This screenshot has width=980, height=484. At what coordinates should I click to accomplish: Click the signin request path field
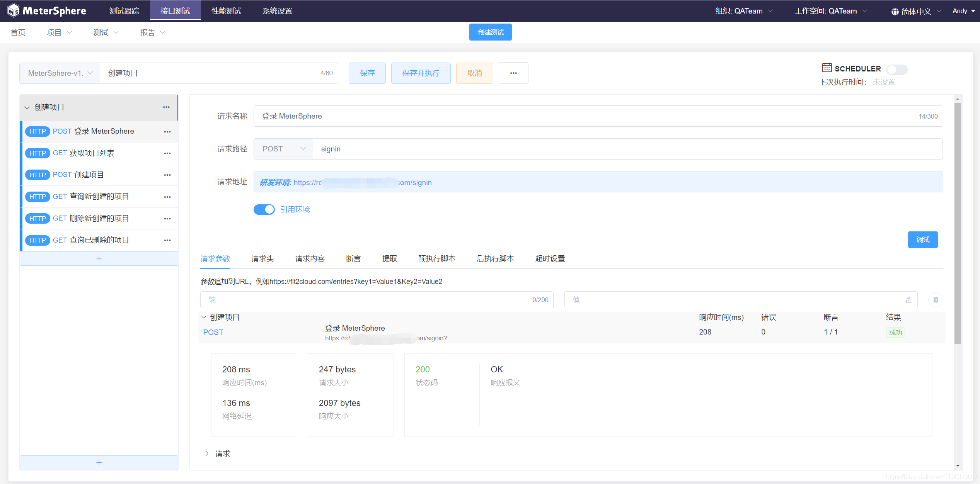pos(628,149)
